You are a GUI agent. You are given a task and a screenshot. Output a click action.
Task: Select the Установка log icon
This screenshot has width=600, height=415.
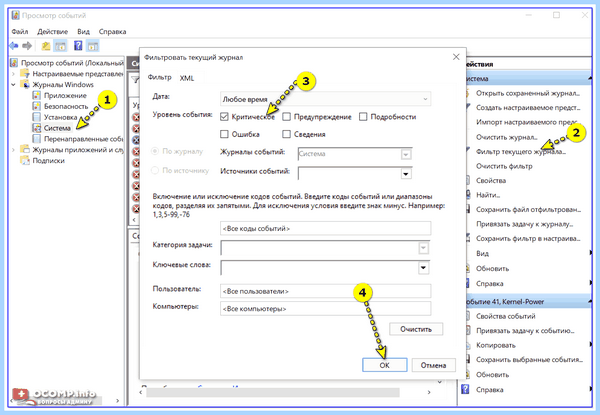(36, 117)
